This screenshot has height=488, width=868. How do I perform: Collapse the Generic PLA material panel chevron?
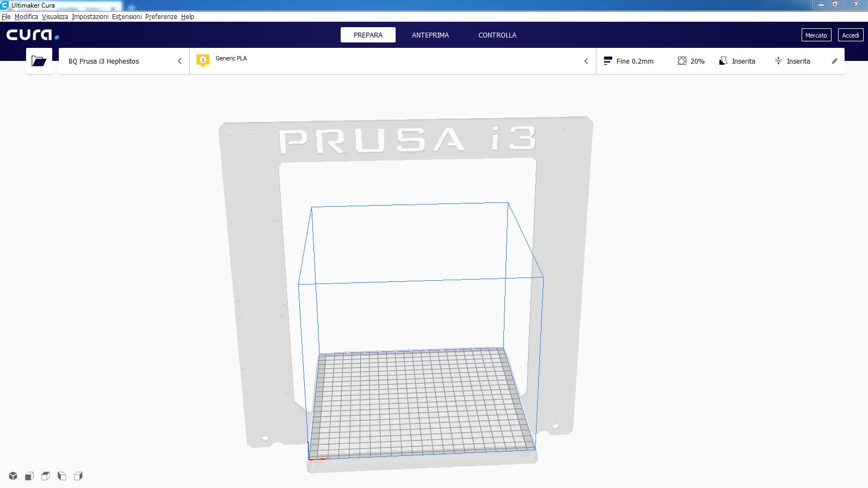[x=586, y=61]
